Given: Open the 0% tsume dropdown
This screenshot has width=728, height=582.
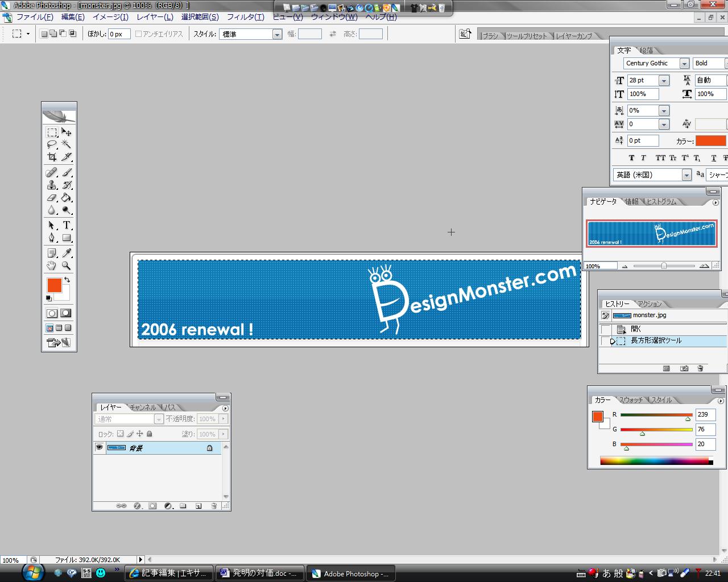Looking at the screenshot, I should point(664,111).
